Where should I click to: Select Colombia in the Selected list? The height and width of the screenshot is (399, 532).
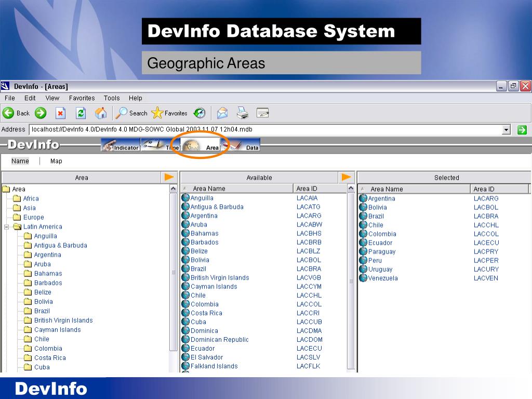click(382, 234)
